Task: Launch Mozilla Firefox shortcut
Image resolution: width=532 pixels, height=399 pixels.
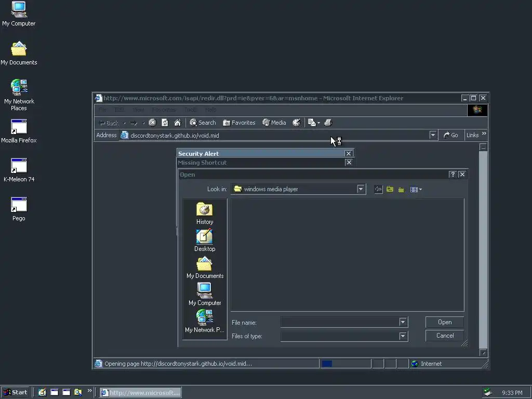Action: pyautogui.click(x=19, y=131)
